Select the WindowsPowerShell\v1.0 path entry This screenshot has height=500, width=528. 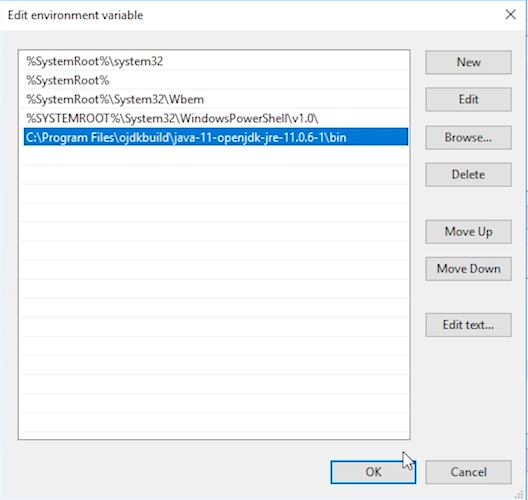coord(216,118)
